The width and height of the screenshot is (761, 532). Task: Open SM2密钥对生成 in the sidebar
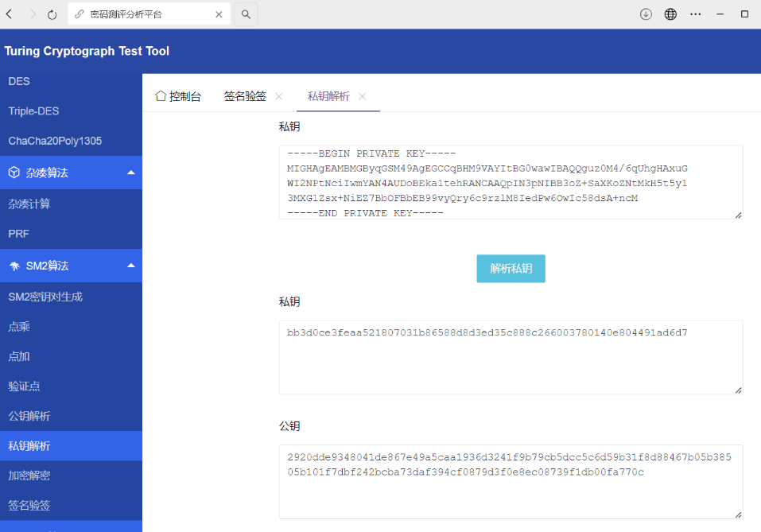(x=71, y=297)
